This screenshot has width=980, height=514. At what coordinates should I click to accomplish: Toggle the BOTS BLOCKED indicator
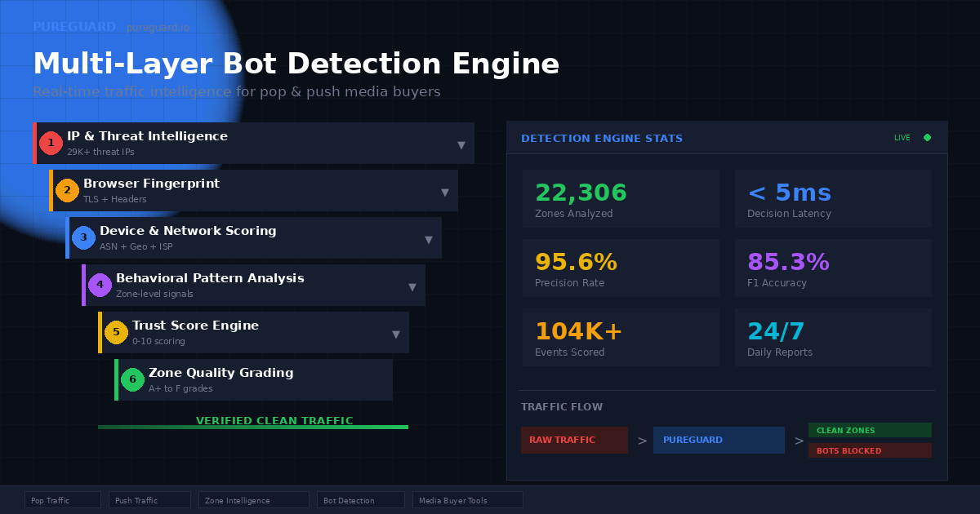[x=870, y=450]
